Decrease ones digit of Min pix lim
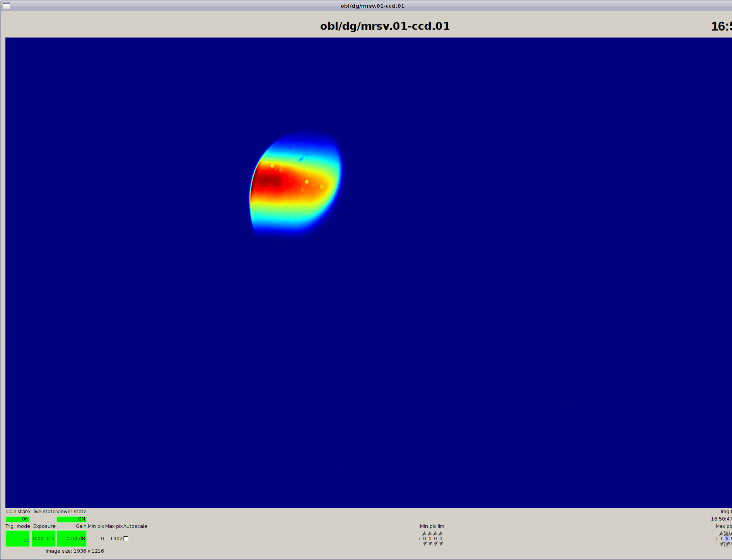Viewport: 732px width, 560px height. tap(441, 544)
